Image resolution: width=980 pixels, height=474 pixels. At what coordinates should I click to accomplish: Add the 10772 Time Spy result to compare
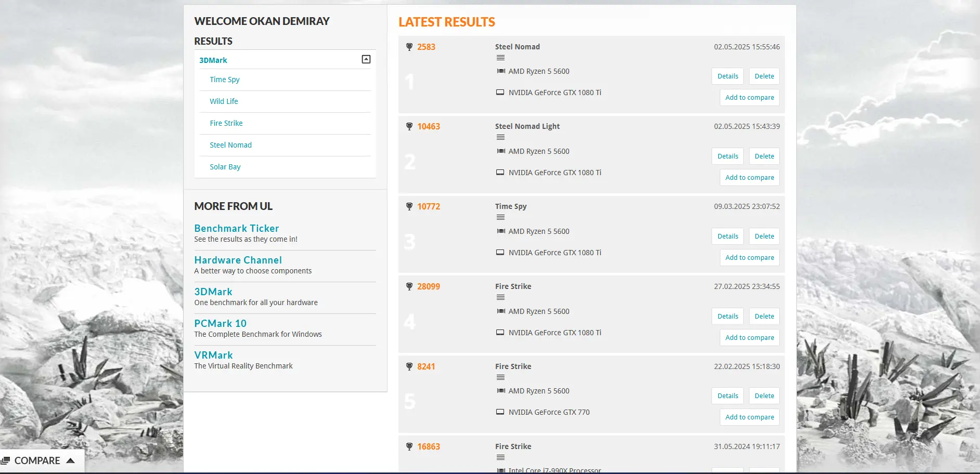750,258
